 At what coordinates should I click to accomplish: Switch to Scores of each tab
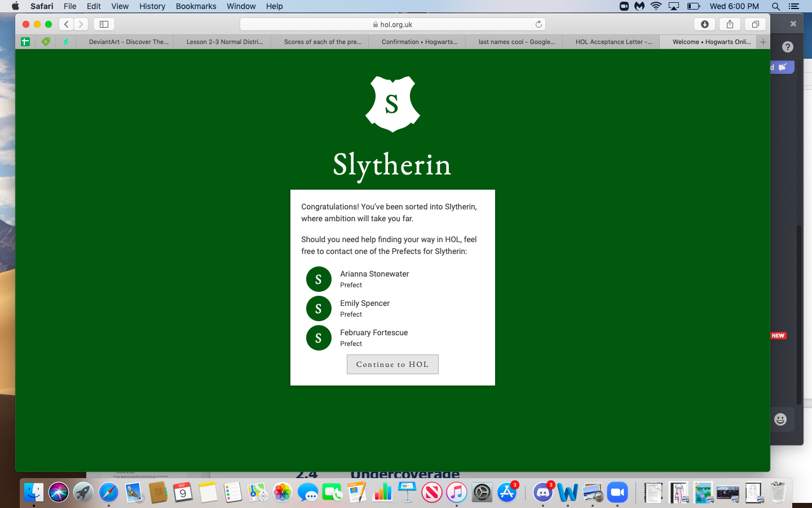(320, 42)
